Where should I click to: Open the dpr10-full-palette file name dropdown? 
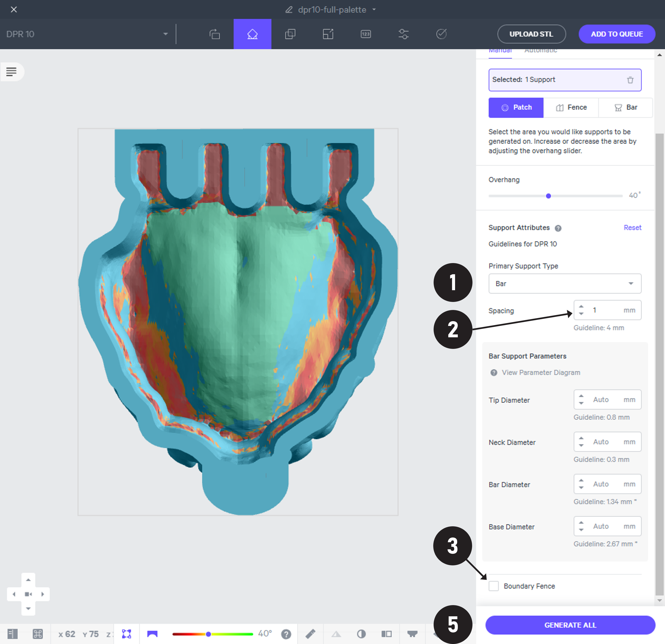coord(374,10)
